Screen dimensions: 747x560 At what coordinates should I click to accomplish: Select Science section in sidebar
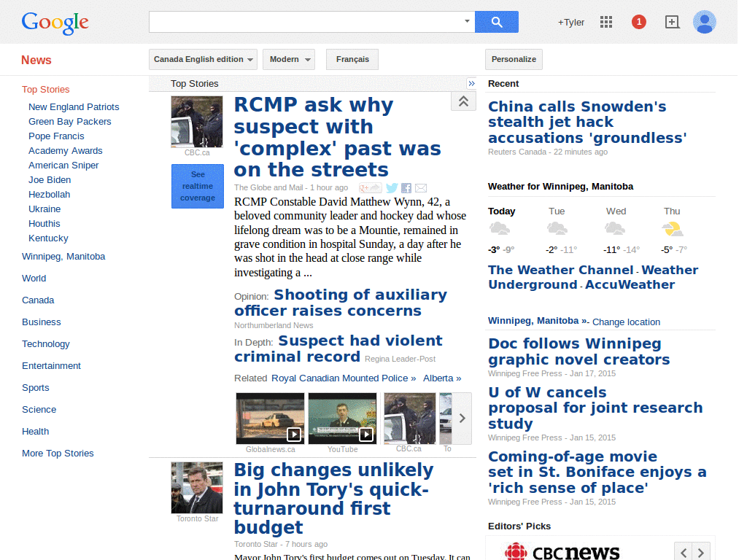click(39, 410)
